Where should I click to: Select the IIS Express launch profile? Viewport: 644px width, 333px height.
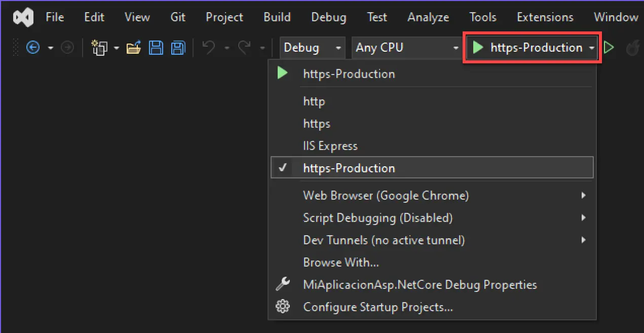coord(330,145)
